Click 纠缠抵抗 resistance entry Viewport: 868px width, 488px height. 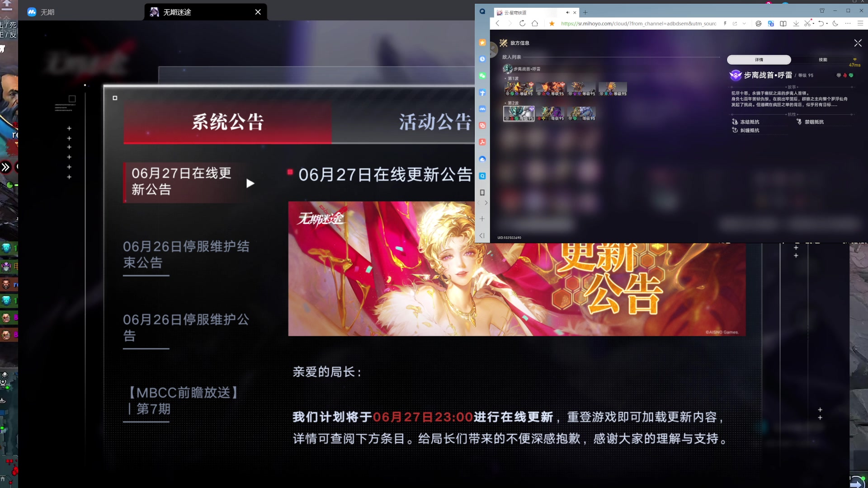click(x=745, y=130)
